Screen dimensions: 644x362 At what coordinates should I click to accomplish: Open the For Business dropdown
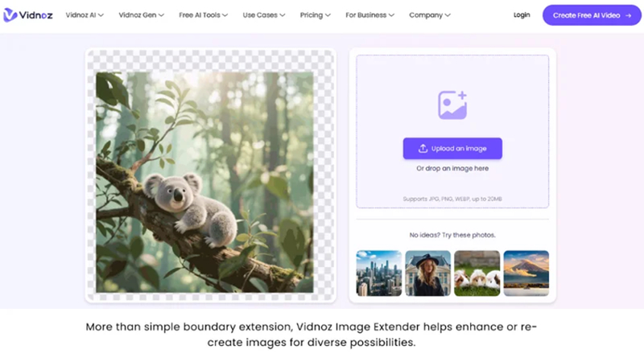(369, 15)
